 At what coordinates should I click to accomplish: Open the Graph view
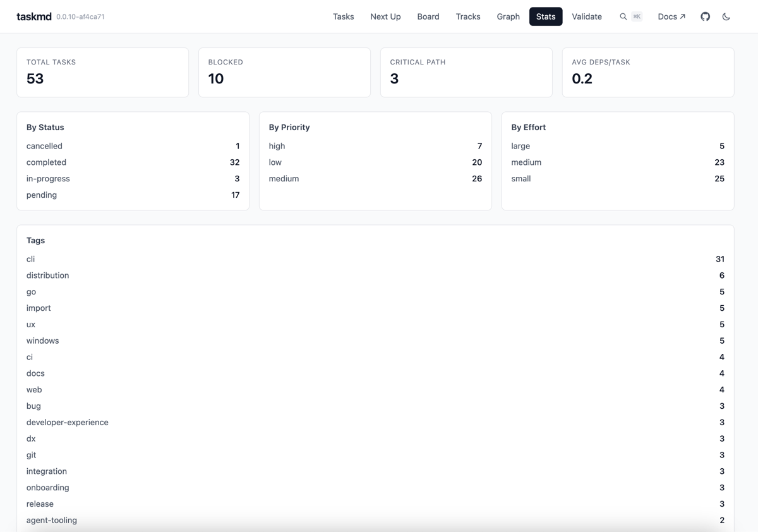508,16
